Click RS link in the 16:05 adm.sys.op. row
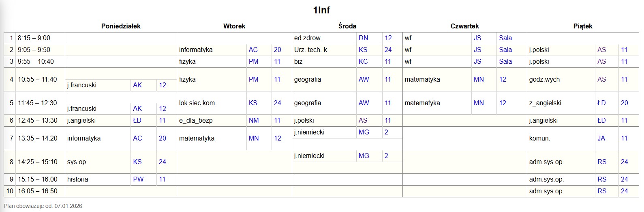Screen dimensions: 644x212 (x=602, y=191)
